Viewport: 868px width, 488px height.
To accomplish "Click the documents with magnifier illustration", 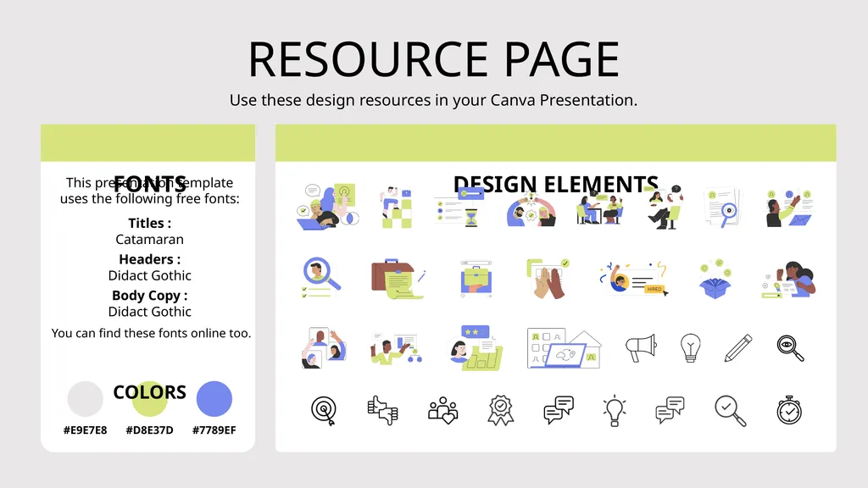I will coord(723,208).
